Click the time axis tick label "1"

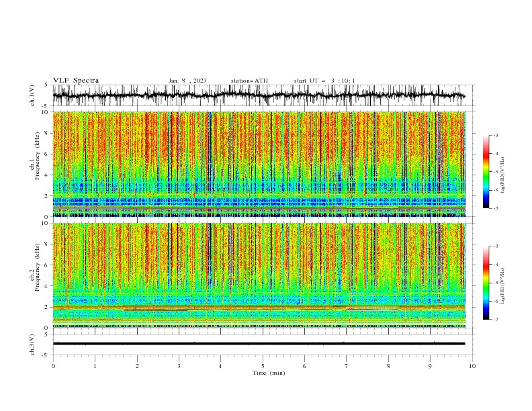click(x=95, y=366)
